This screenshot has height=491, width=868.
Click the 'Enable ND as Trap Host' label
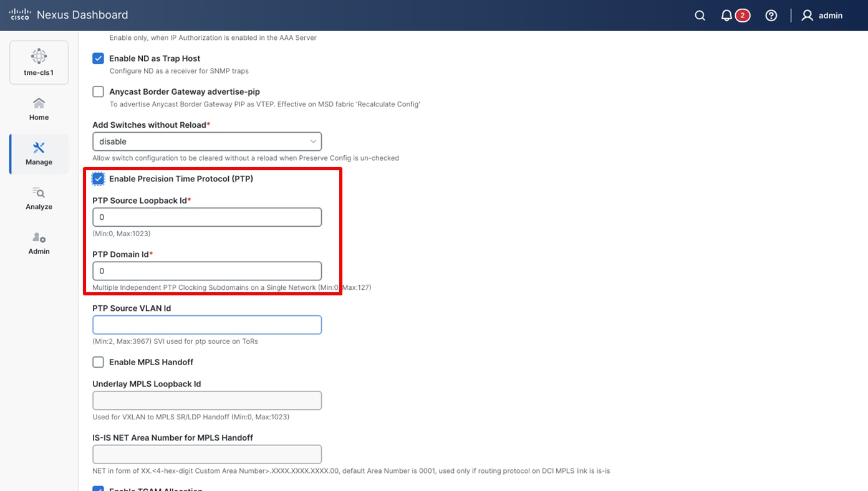coord(155,59)
